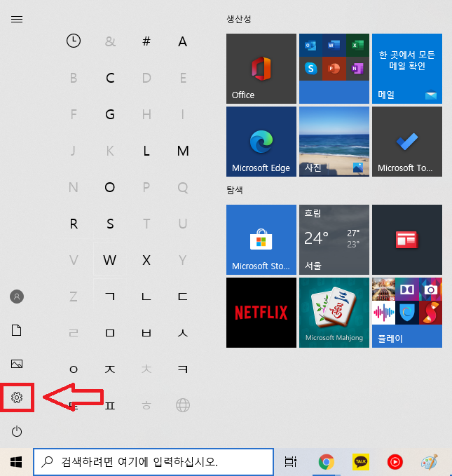The width and height of the screenshot is (452, 476).
Task: Launch Word from Office folder tile
Action: pyautogui.click(x=334, y=46)
